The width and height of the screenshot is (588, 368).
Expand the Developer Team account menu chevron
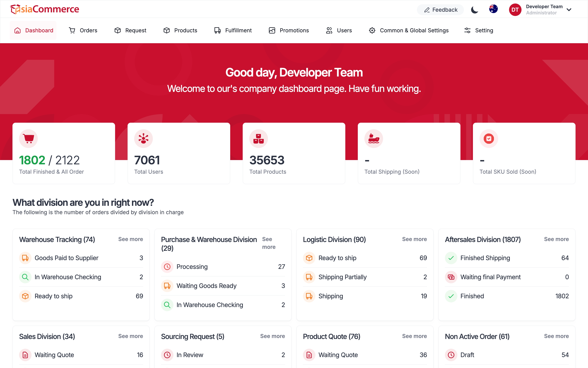569,10
